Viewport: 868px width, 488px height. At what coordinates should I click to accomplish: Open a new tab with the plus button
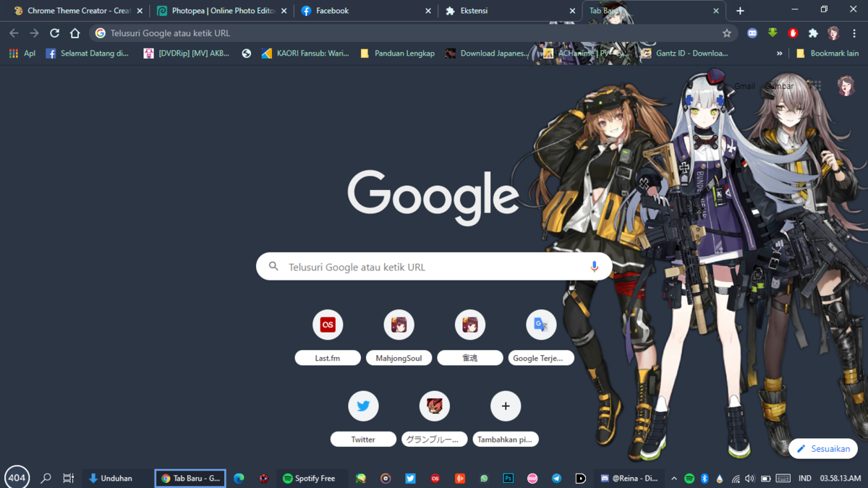click(x=740, y=11)
